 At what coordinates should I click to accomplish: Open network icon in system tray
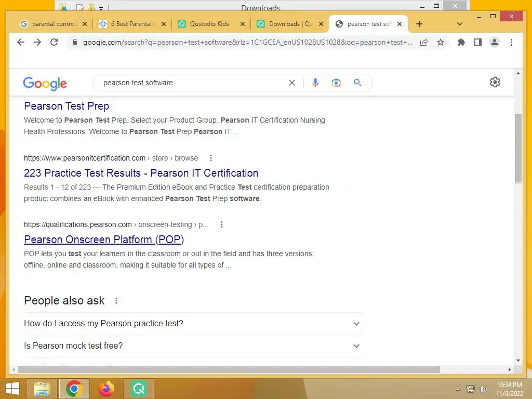coord(471,389)
